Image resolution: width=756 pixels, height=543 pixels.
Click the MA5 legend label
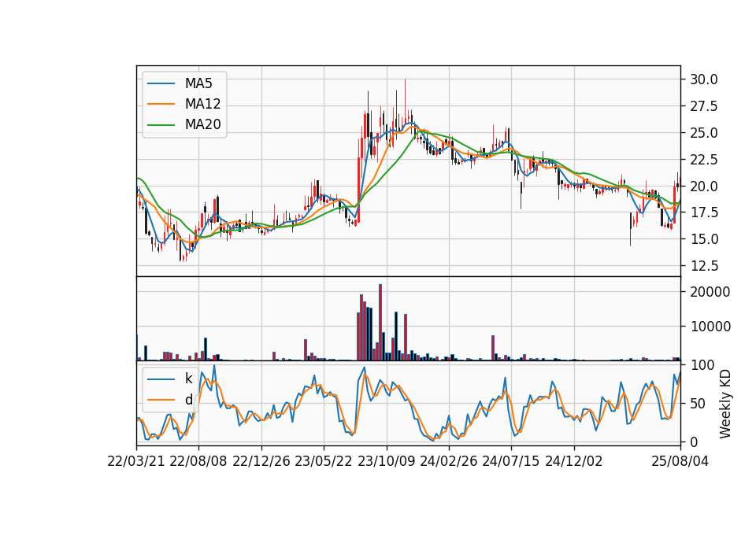[198, 83]
